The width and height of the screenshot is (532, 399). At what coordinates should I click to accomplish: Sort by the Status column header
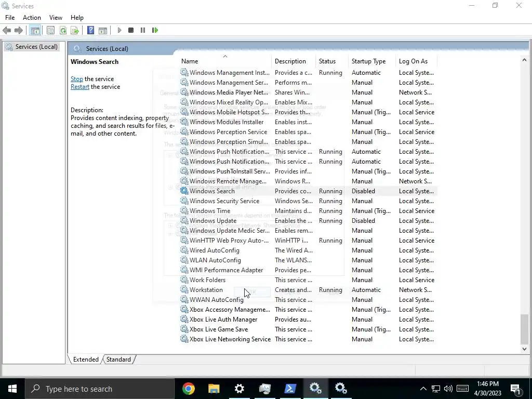pyautogui.click(x=332, y=61)
